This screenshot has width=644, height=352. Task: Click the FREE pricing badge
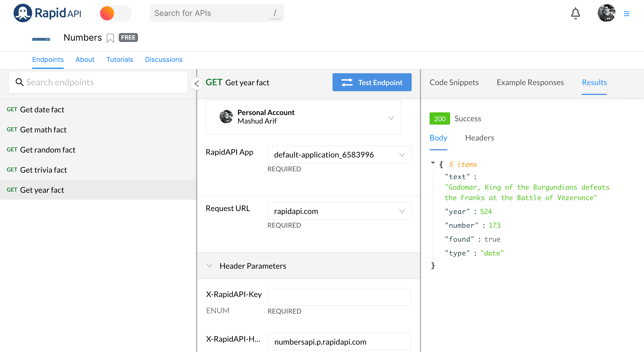128,38
